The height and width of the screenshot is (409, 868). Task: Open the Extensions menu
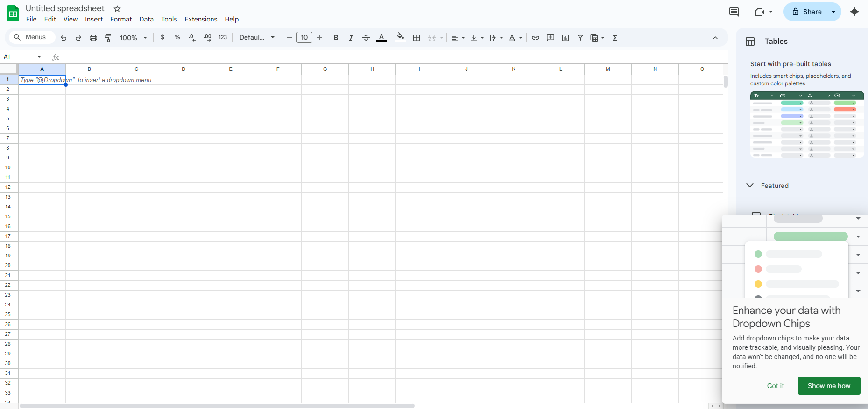click(x=201, y=19)
